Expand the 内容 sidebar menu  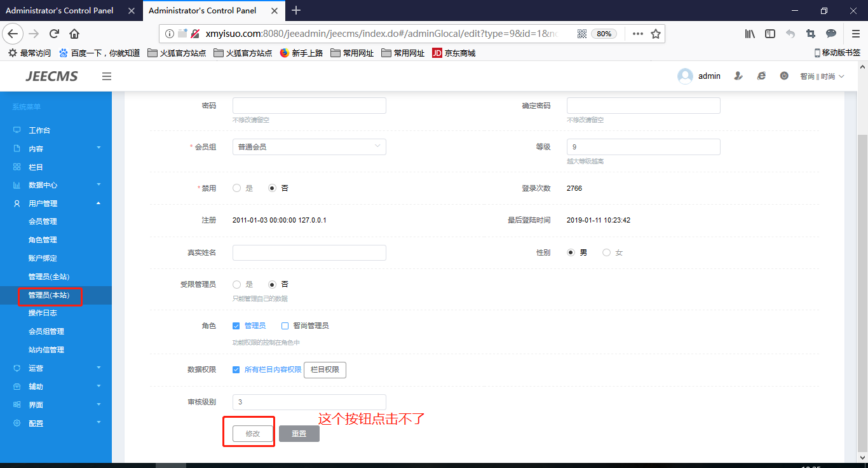(56, 149)
